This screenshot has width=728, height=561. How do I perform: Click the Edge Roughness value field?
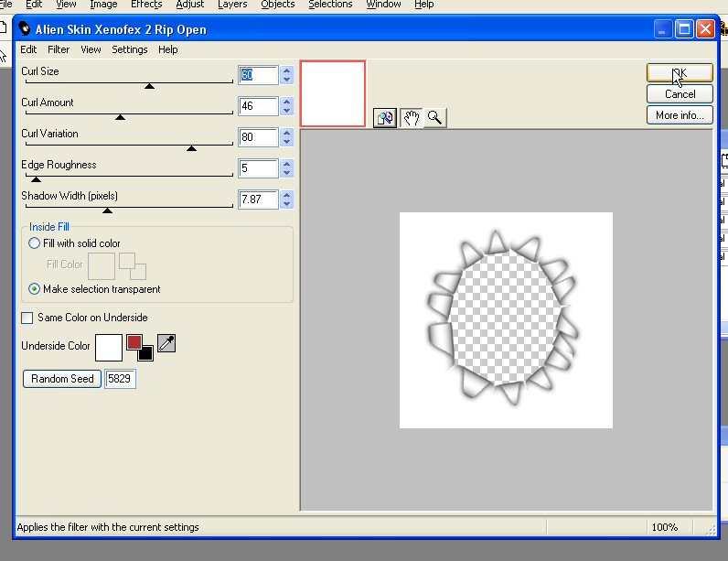258,168
